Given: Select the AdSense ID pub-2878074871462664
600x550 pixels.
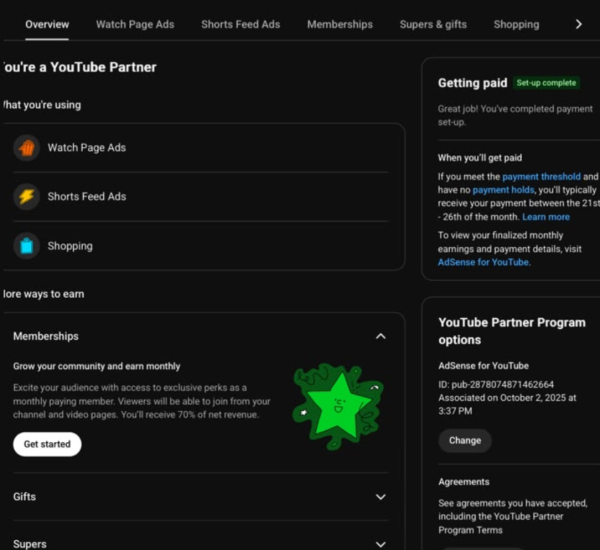Looking at the screenshot, I should (496, 385).
